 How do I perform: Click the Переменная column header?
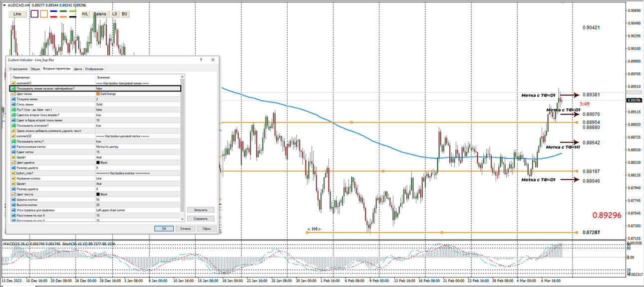point(21,77)
